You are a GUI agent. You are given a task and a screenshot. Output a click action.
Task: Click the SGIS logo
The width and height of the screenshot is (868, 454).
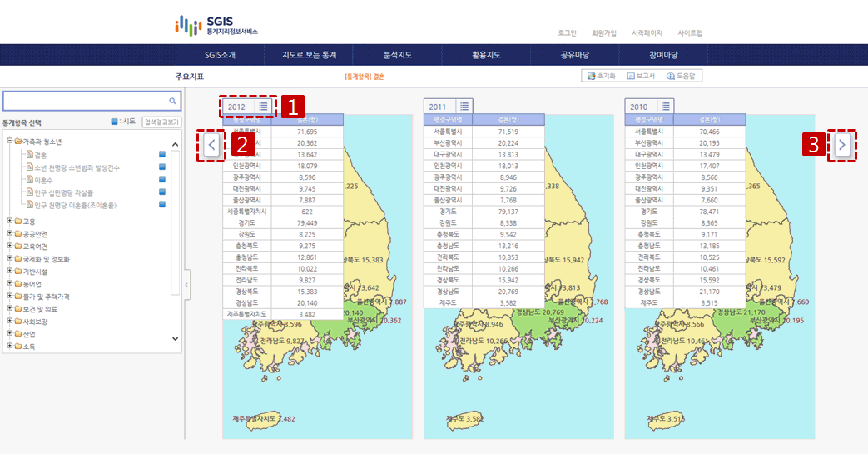pyautogui.click(x=216, y=26)
